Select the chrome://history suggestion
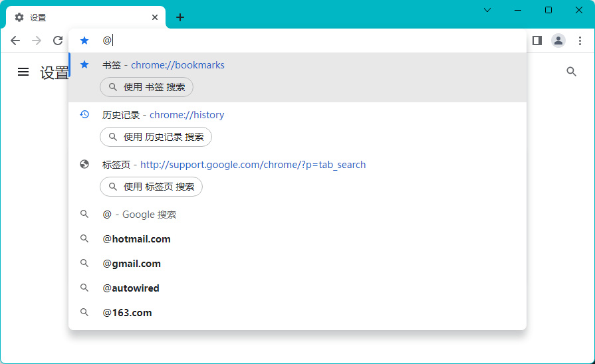The height and width of the screenshot is (364, 595). pyautogui.click(x=186, y=115)
